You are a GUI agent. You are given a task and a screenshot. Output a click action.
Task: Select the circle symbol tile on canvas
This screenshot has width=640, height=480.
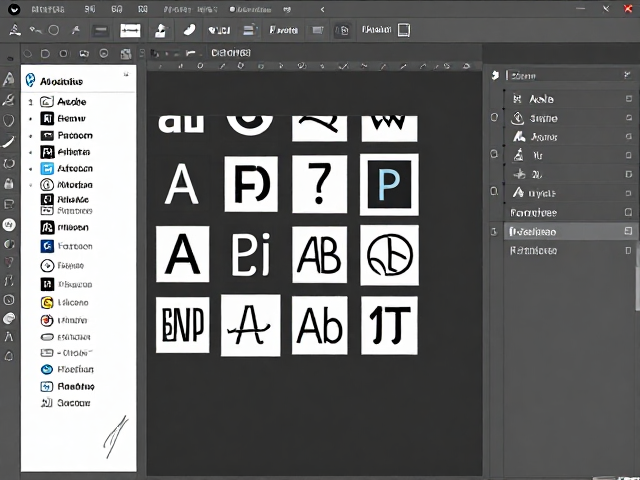click(389, 255)
